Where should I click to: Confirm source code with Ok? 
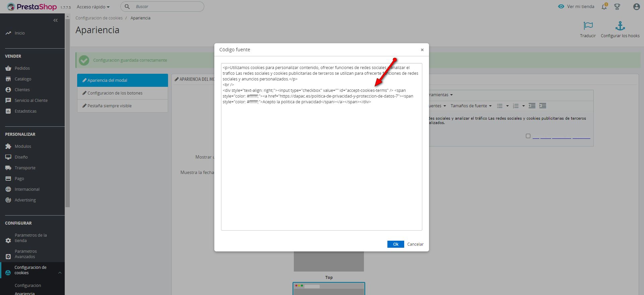click(x=395, y=244)
